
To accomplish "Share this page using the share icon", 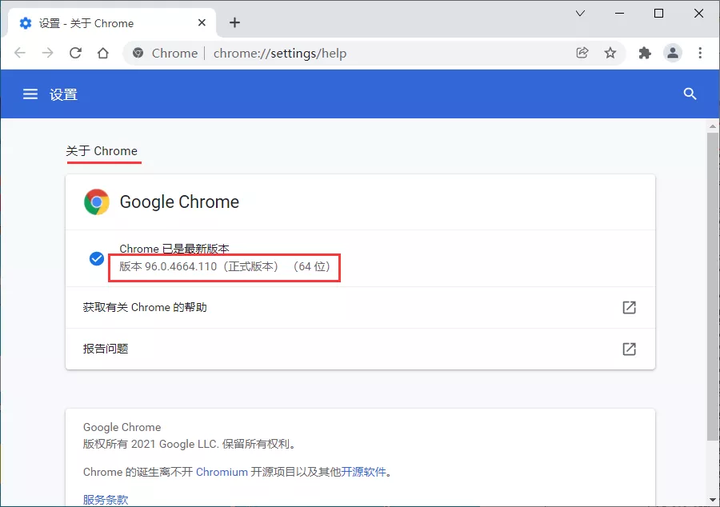I will coord(582,53).
